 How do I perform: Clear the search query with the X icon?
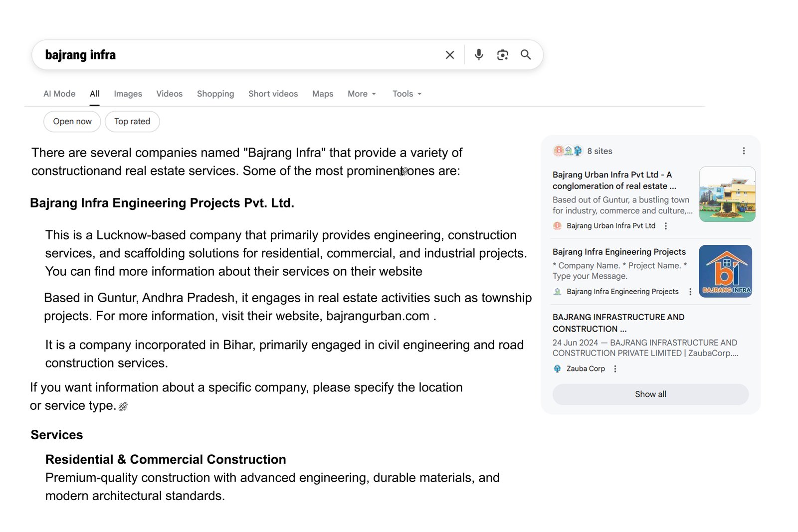(x=449, y=55)
